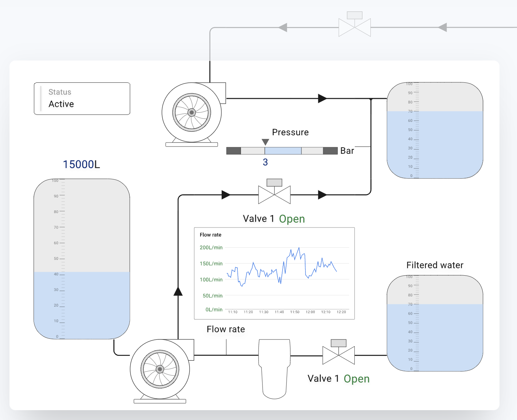Click the 15000L storage tank
This screenshot has height=420, width=517.
82,259
